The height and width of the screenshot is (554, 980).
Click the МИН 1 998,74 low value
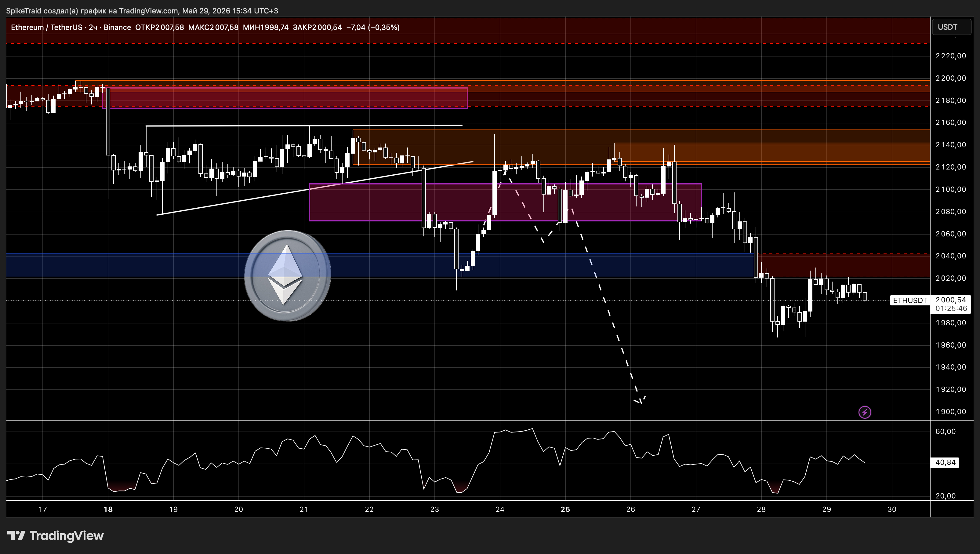266,27
